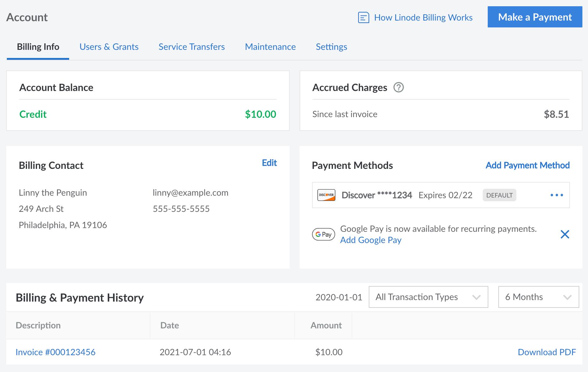Click the Google Pay logo icon
The image size is (588, 372).
323,234
